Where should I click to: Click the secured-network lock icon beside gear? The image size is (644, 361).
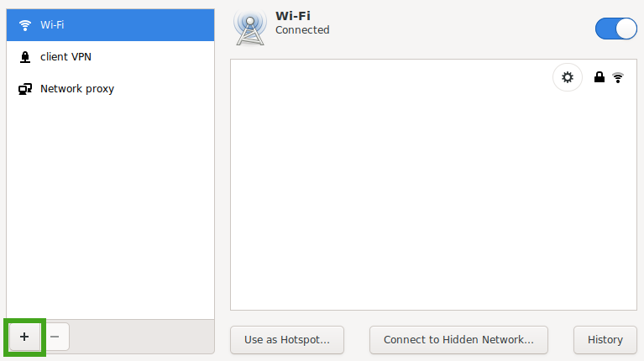(x=599, y=78)
